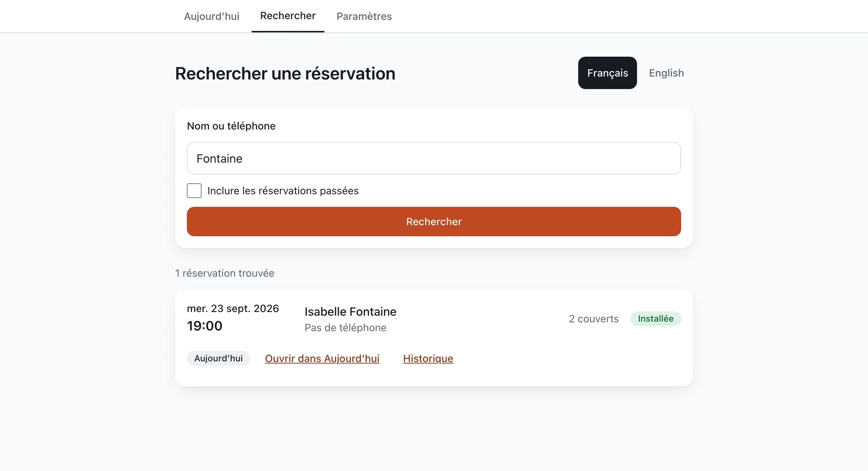
Task: Click the Nom ou téléphone label
Action: pyautogui.click(x=231, y=126)
